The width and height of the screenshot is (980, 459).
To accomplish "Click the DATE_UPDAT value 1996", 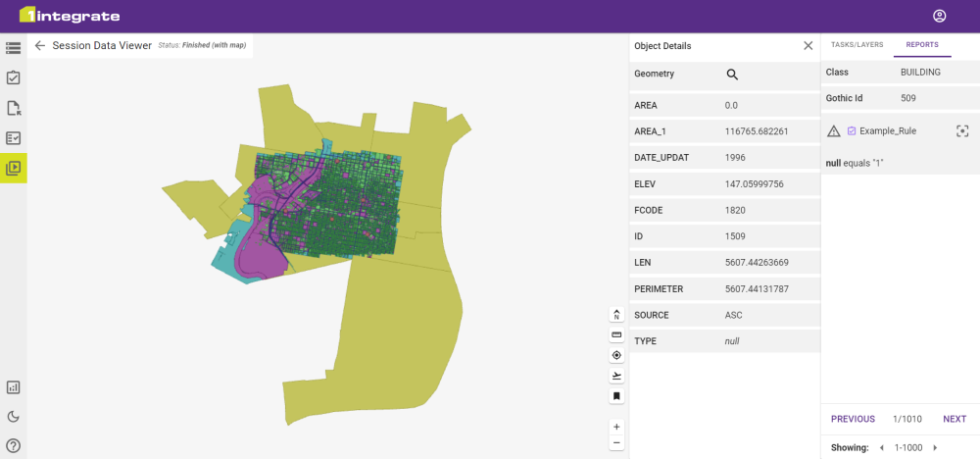I will [x=735, y=158].
